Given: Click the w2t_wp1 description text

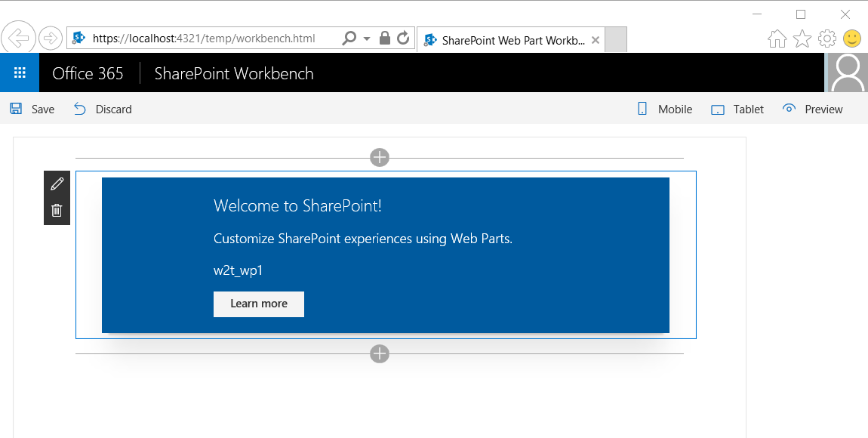Looking at the screenshot, I should tap(238, 271).
